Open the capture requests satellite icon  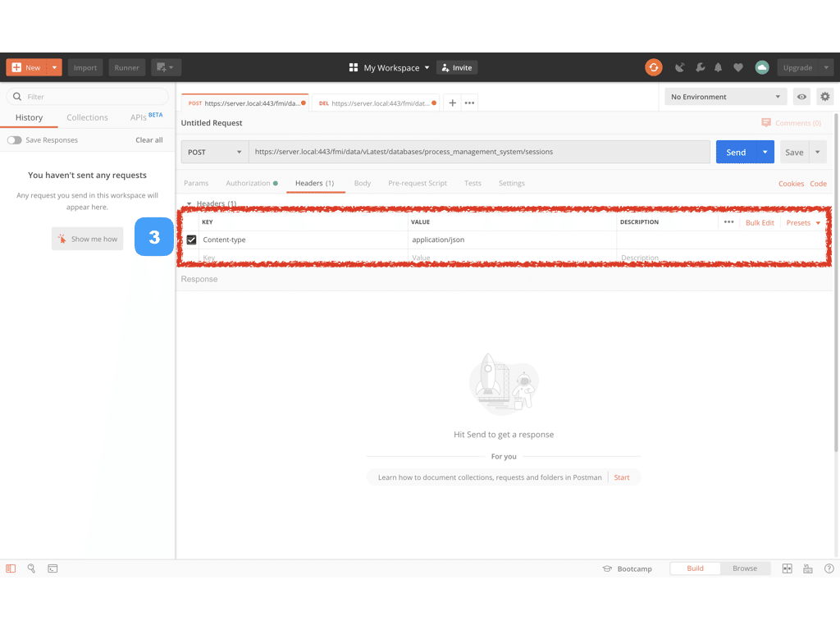pyautogui.click(x=680, y=67)
